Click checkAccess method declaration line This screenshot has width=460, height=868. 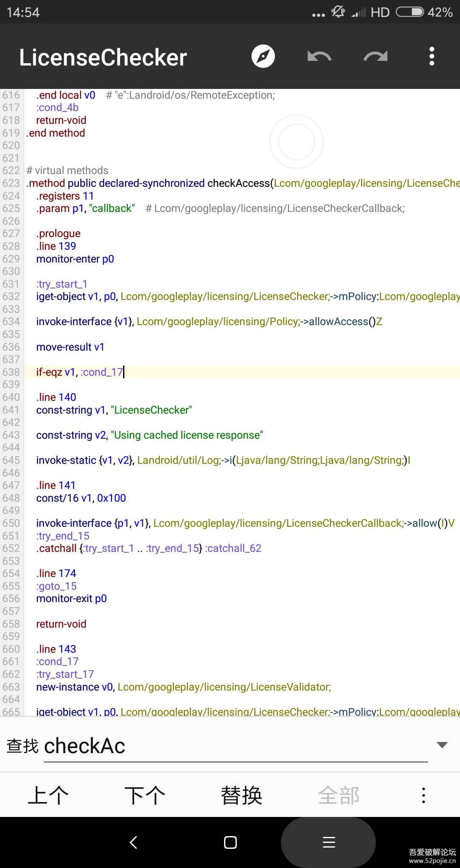[x=243, y=183]
